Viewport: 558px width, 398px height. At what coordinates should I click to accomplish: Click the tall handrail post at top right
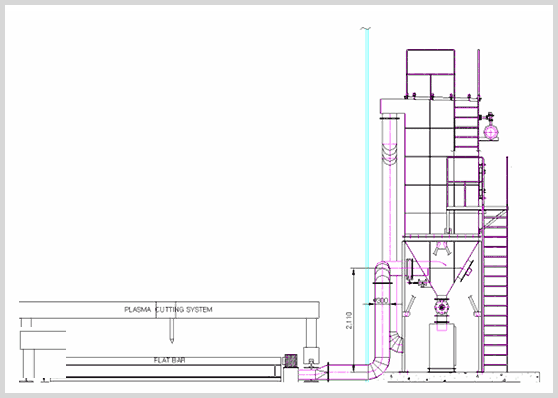point(479,74)
